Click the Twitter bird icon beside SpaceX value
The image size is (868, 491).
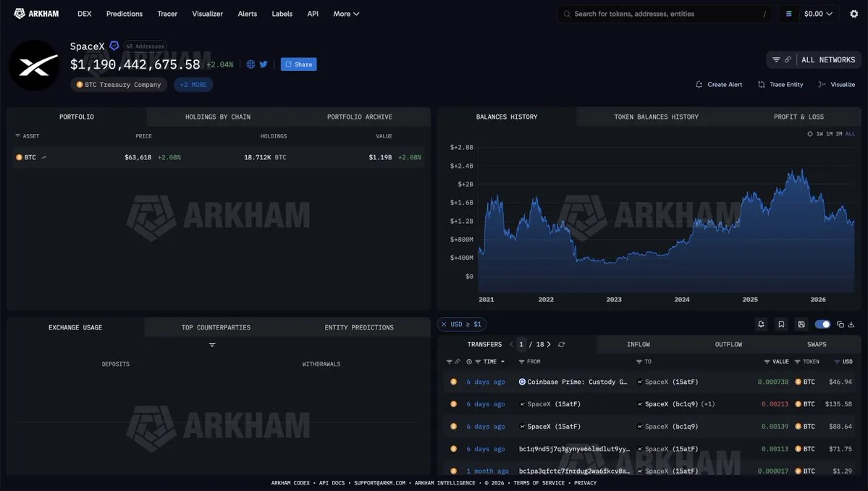[x=264, y=64]
